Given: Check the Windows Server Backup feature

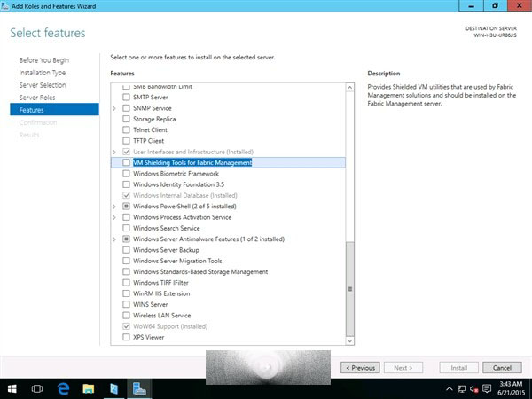Looking at the screenshot, I should pyautogui.click(x=126, y=250).
